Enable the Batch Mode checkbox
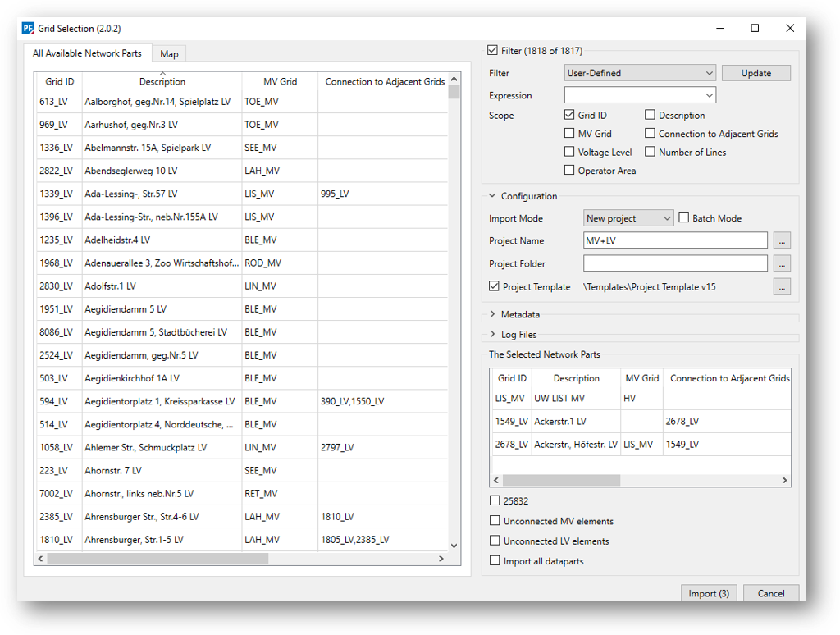This screenshot has width=840, height=635. point(684,218)
